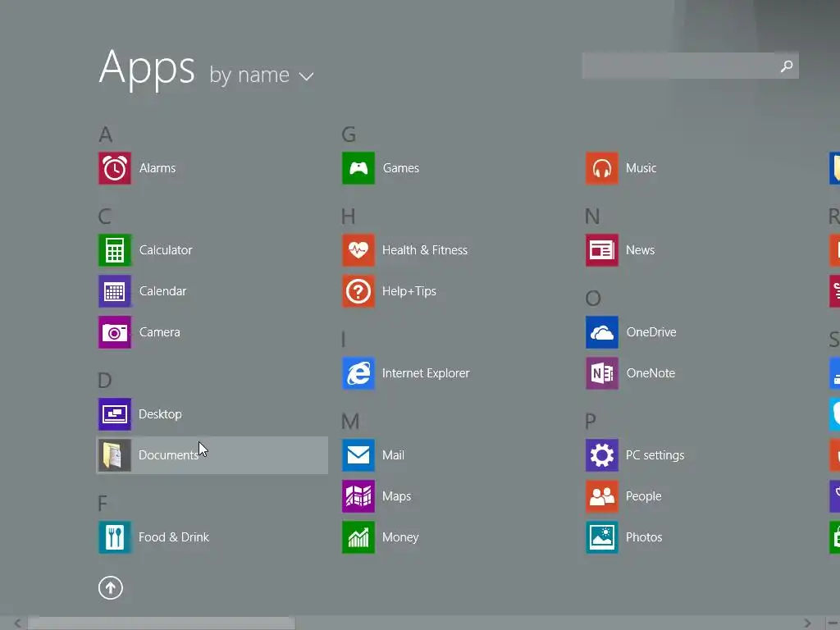Open the Photos app icon
This screenshot has height=630, width=840.
[602, 537]
